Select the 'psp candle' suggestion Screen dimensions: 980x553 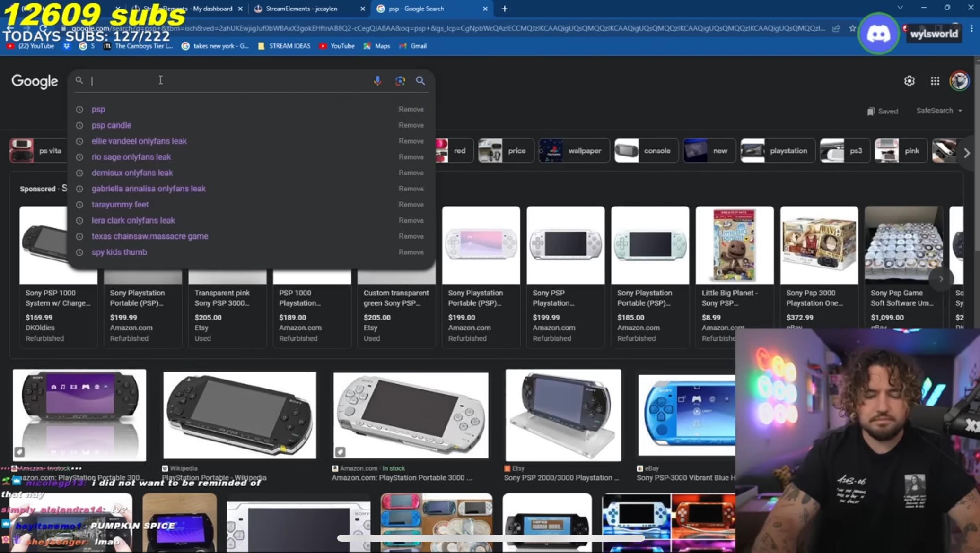tap(112, 125)
